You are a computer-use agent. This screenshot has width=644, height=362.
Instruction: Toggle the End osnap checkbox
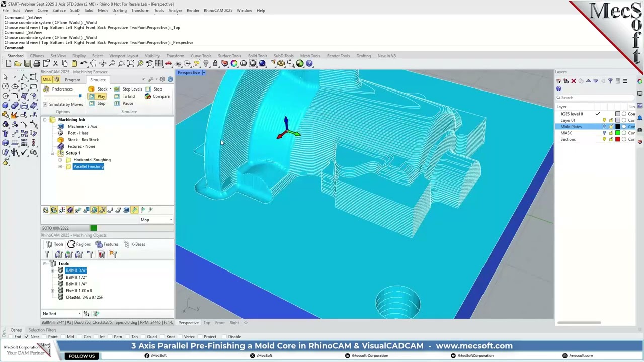(x=10, y=337)
